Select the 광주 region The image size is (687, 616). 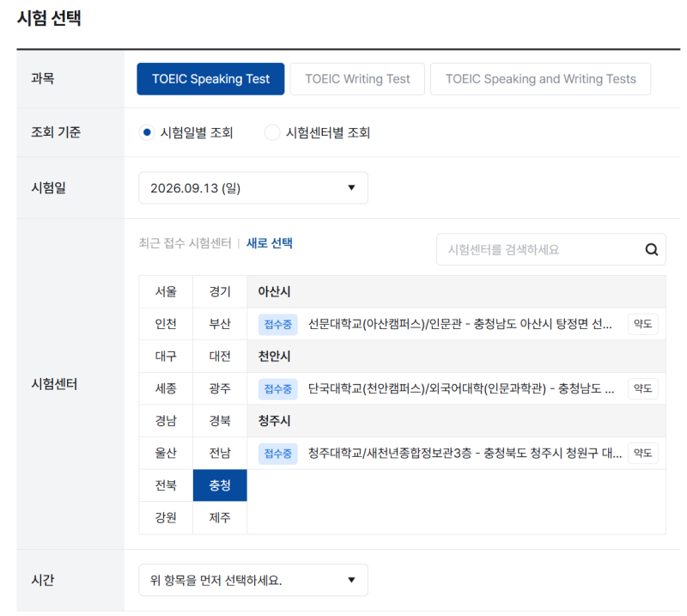[220, 388]
